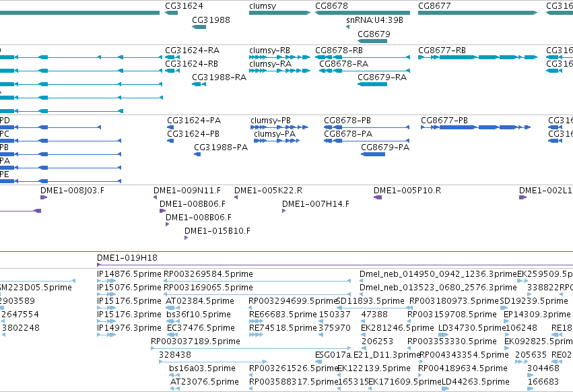Select EST label RE66683.5prime

click(283, 315)
